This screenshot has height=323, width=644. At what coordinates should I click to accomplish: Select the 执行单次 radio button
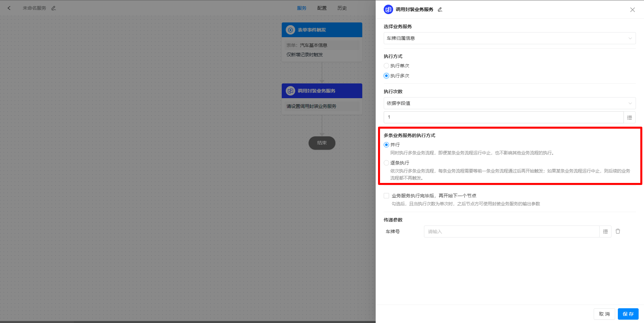click(386, 66)
